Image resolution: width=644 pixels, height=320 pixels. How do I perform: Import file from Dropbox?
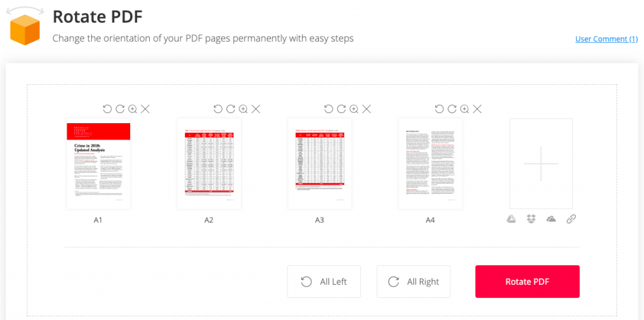531,219
